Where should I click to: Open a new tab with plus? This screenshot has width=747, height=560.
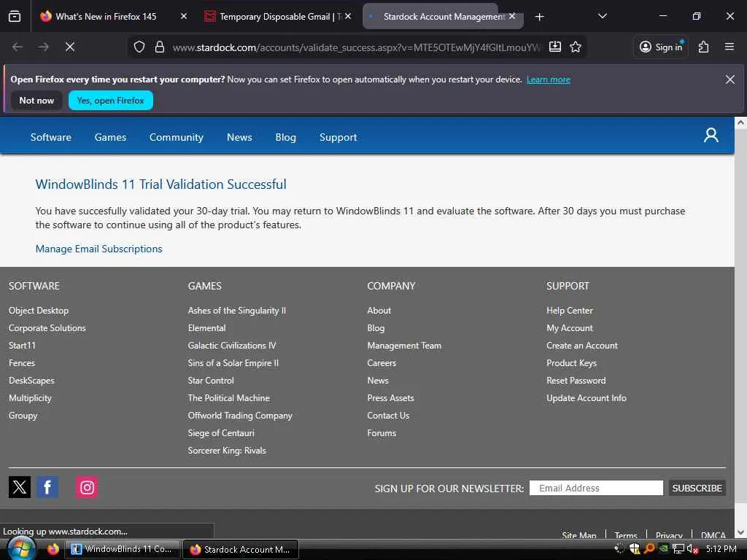coord(539,17)
